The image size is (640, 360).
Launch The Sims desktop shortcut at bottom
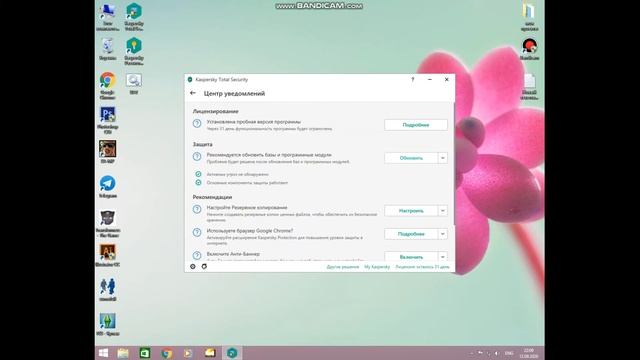tap(107, 324)
